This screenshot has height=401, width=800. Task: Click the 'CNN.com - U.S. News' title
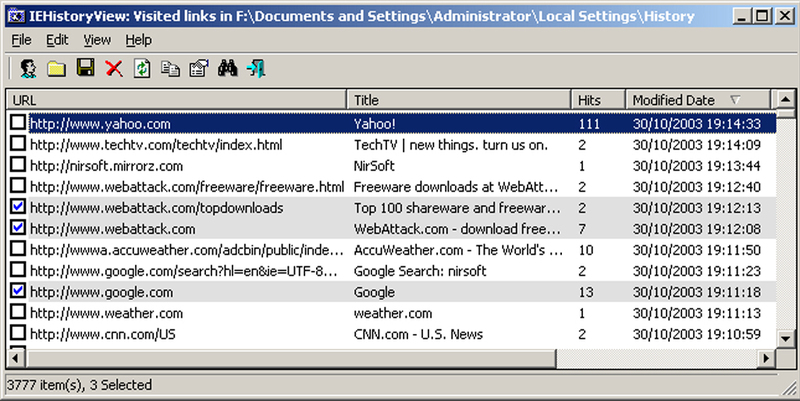pyautogui.click(x=418, y=335)
